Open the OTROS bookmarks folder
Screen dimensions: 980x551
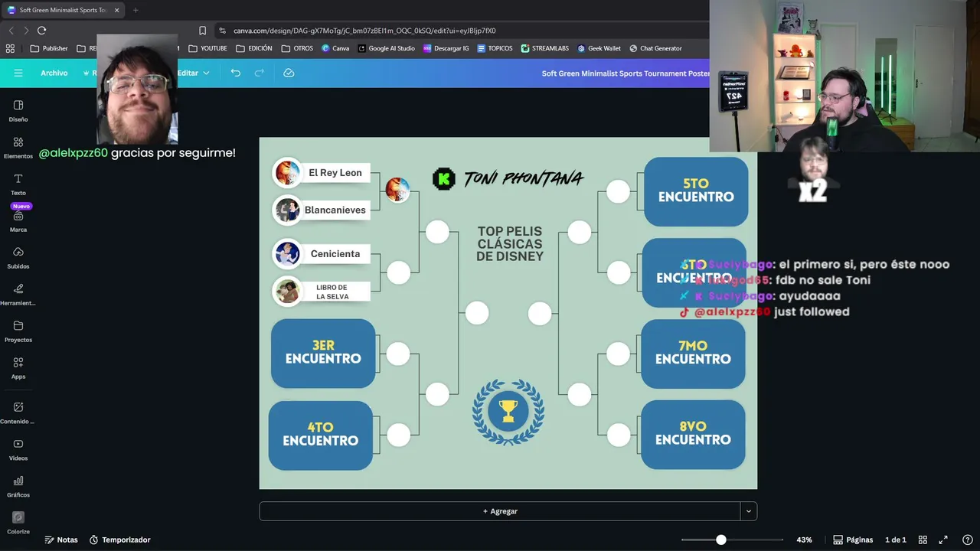(297, 48)
